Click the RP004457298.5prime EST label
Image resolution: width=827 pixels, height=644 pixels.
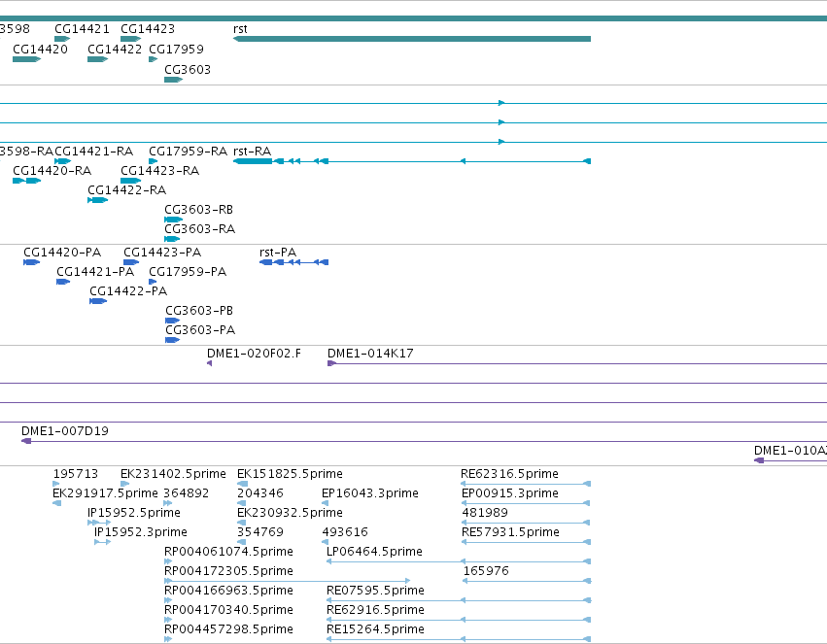(228, 629)
